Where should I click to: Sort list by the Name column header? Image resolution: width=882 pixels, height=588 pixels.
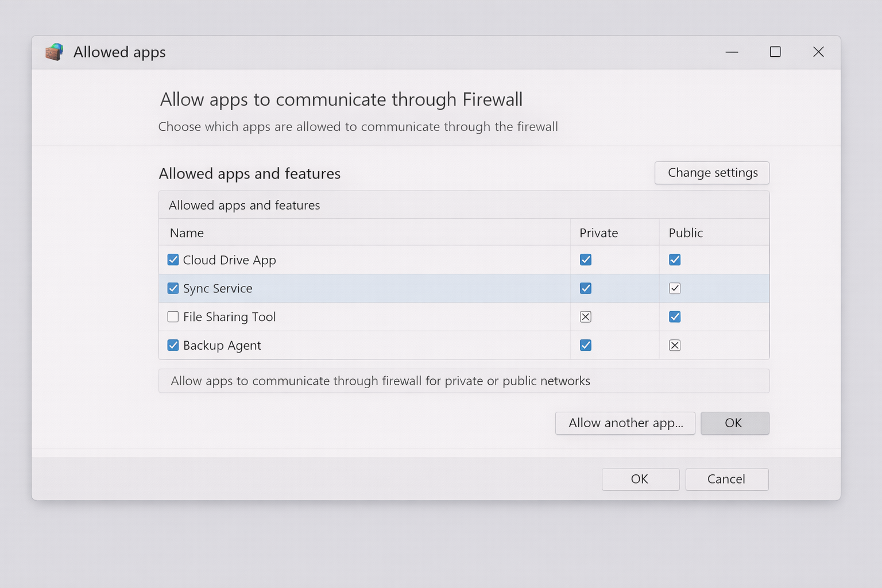point(187,233)
